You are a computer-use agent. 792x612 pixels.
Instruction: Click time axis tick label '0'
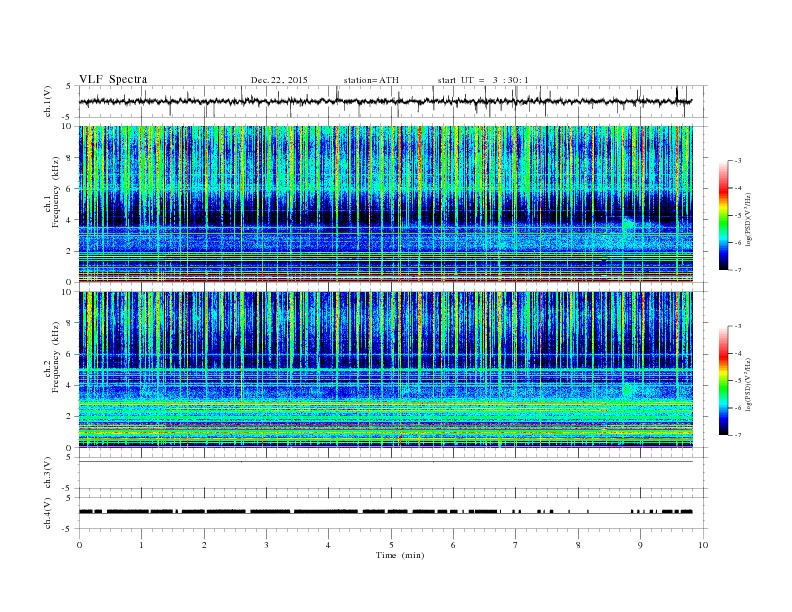point(79,545)
